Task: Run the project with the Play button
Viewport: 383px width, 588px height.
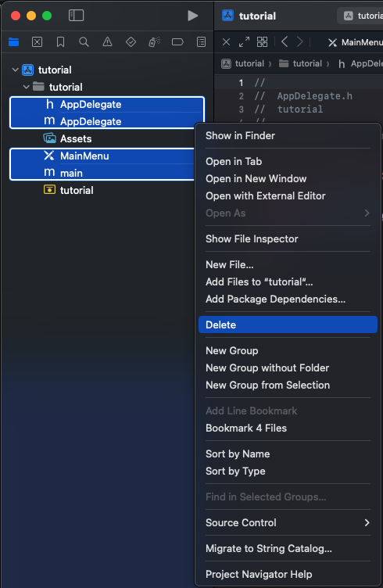Action: 192,16
